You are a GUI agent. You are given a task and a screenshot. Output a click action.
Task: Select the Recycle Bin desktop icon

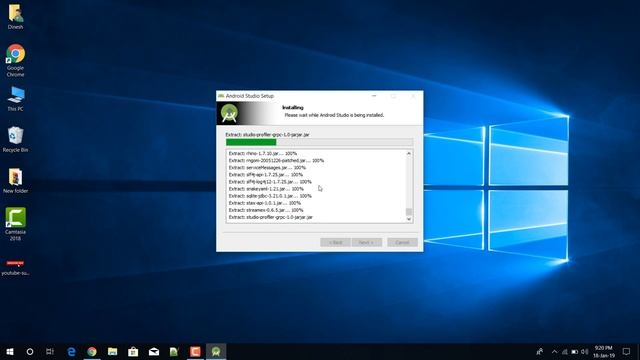(15, 139)
